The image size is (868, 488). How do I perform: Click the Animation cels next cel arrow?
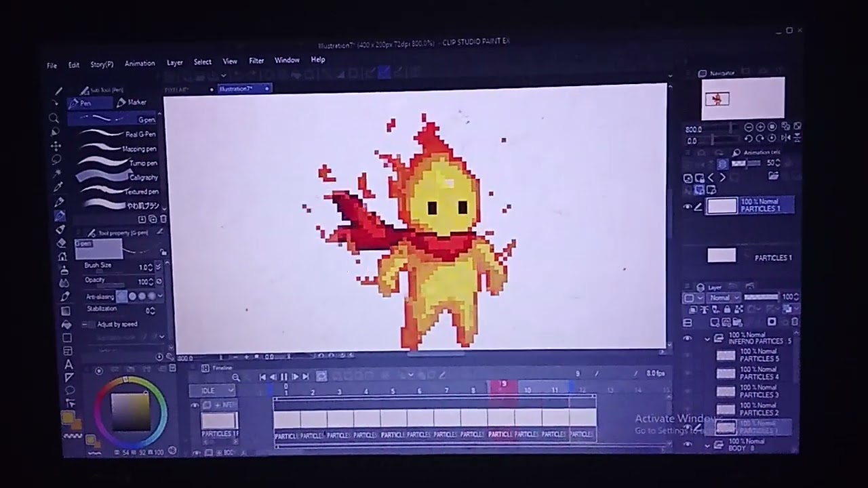(x=722, y=178)
